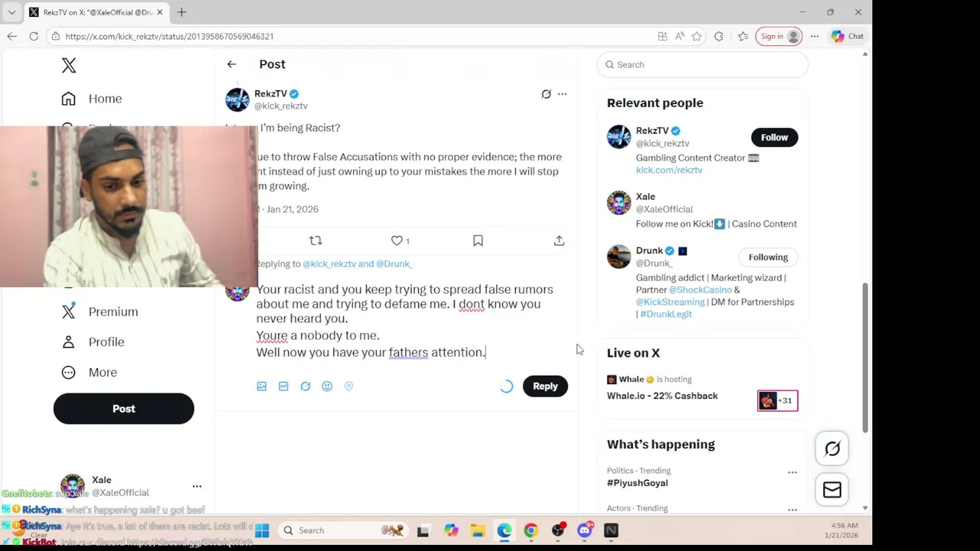Screen dimensions: 980x551
Task: Click the Grok enhance icon in reply toolbar
Action: tap(305, 386)
